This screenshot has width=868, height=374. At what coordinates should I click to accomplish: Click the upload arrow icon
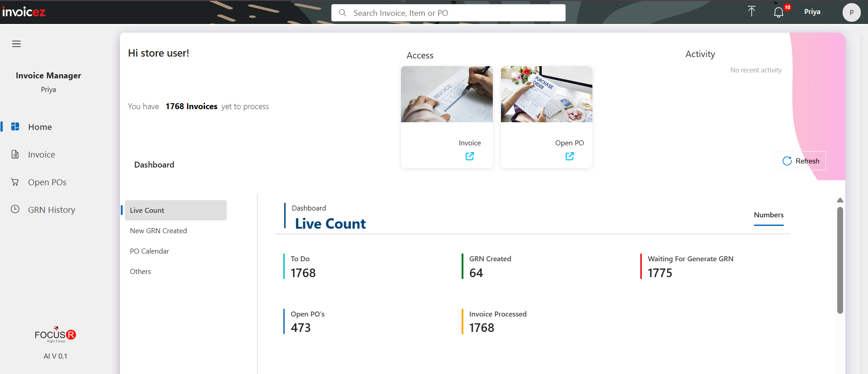752,12
